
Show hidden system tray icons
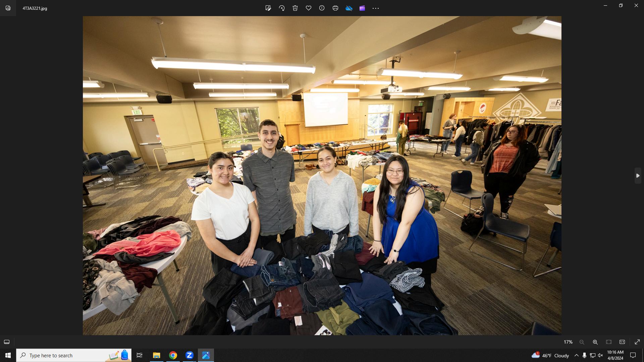[x=576, y=355]
